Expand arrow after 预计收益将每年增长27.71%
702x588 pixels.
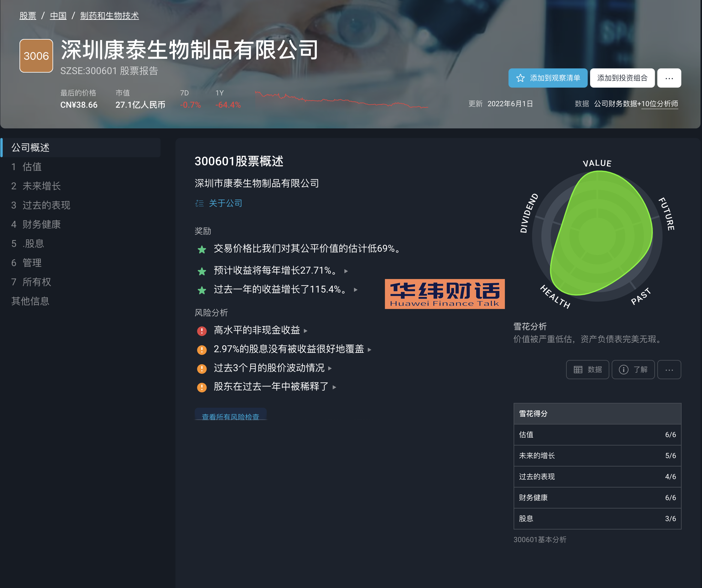(x=346, y=271)
